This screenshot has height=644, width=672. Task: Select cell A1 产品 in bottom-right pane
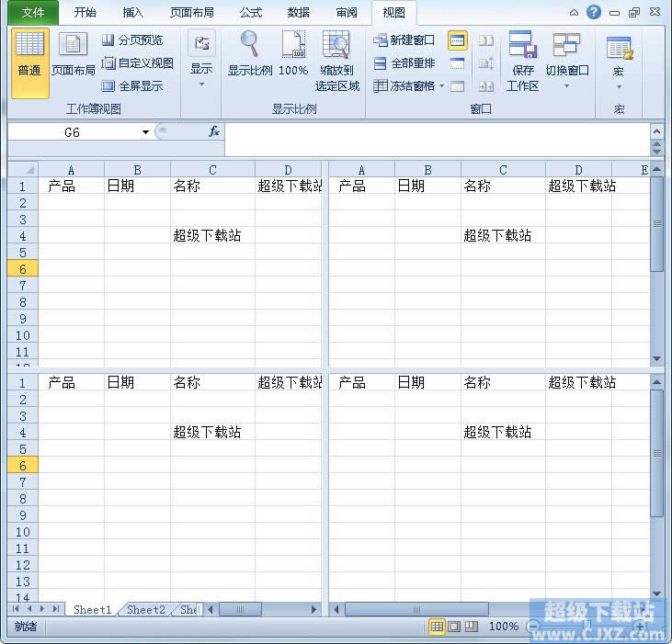tap(361, 382)
